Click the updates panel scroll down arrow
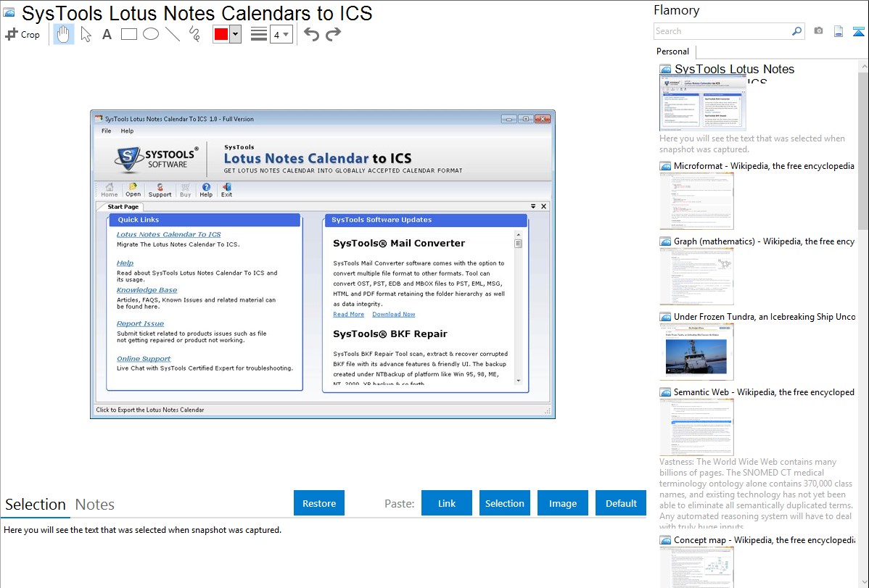This screenshot has width=869, height=588. (519, 381)
